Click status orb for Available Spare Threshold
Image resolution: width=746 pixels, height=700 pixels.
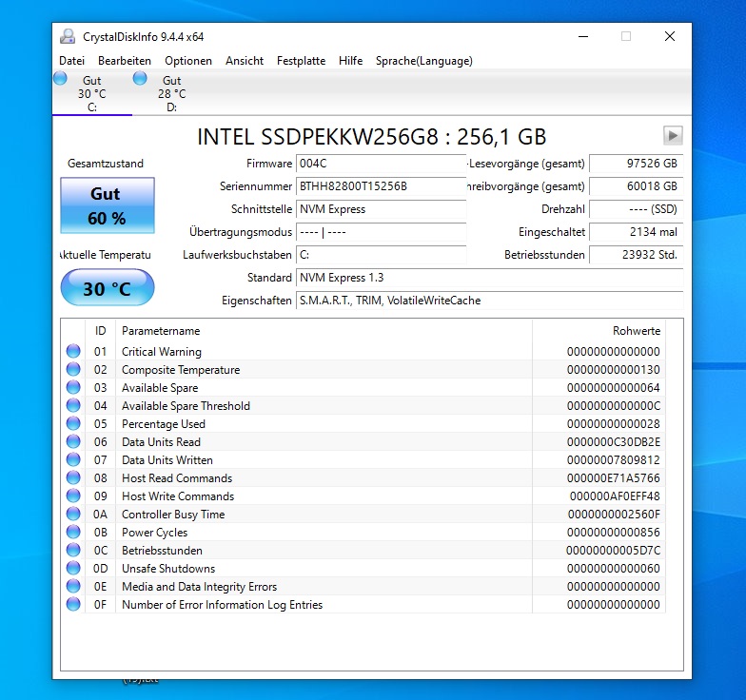(73, 405)
